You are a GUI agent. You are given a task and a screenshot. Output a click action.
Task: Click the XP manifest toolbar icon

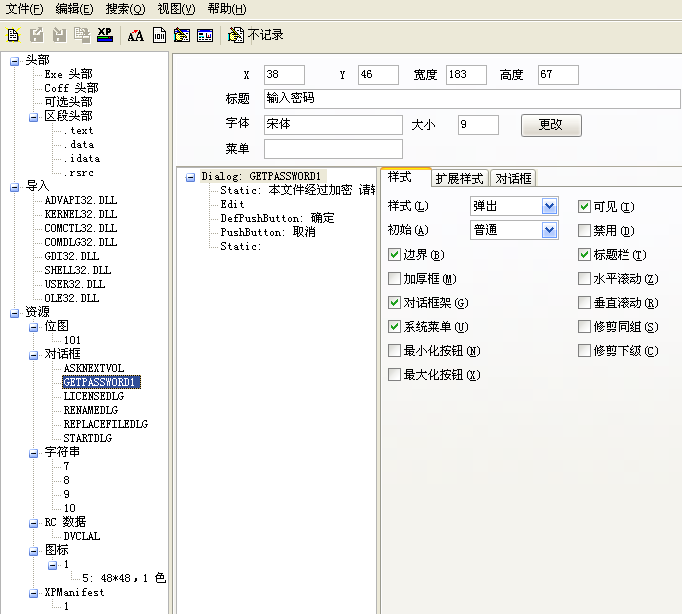click(105, 35)
